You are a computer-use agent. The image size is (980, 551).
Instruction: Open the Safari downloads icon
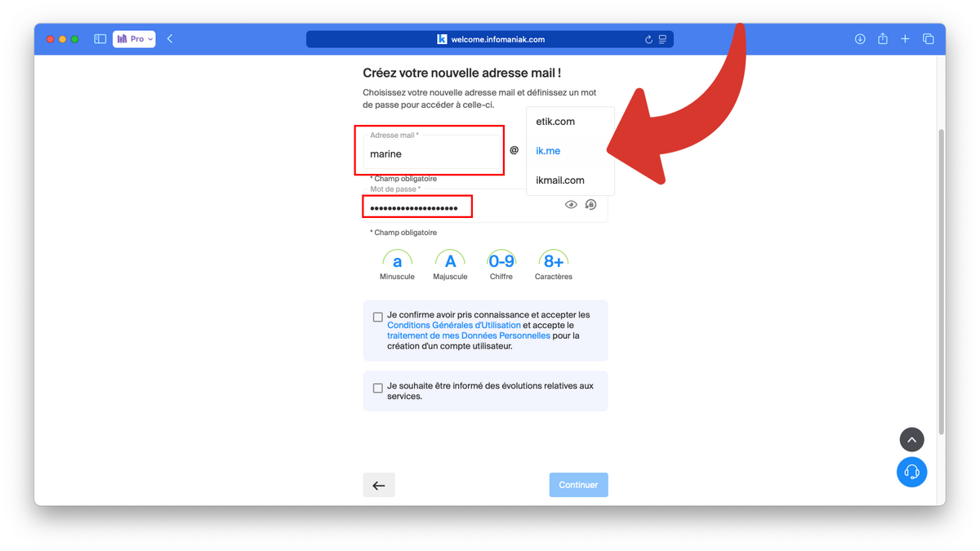pyautogui.click(x=860, y=38)
